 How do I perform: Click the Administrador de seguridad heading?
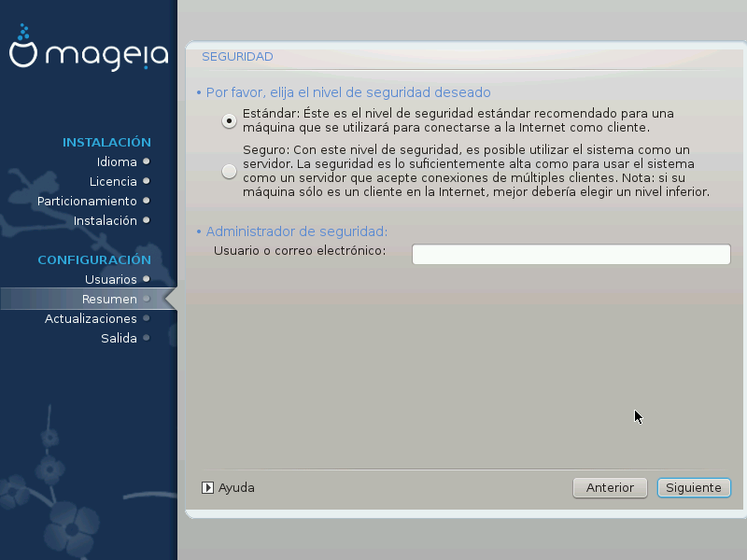(x=296, y=231)
